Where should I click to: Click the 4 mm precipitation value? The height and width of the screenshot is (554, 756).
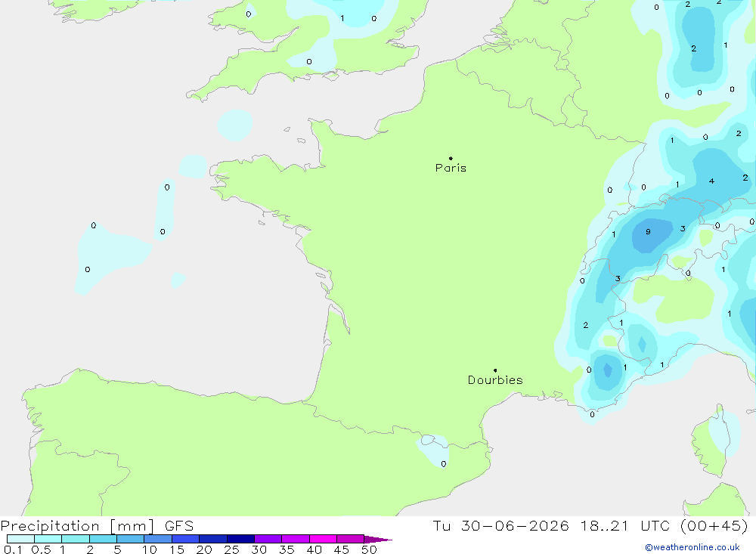[x=711, y=181]
